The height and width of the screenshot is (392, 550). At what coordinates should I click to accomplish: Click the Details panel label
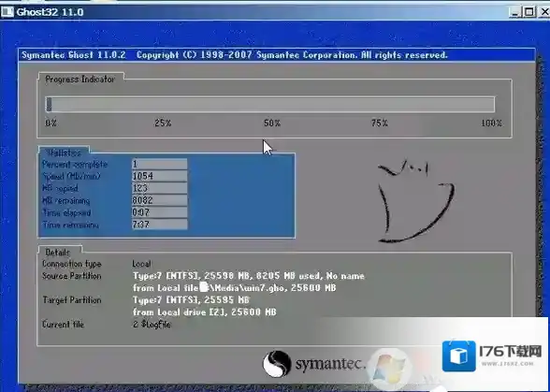coord(58,253)
